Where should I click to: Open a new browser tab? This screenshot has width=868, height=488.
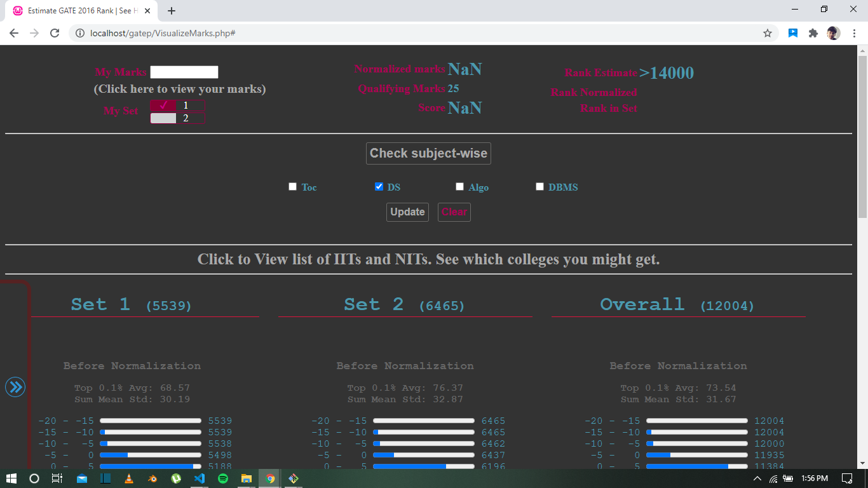point(172,10)
